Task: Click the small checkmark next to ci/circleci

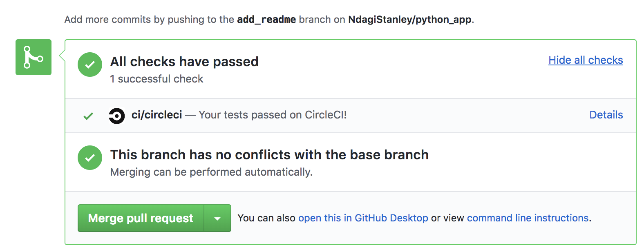Action: (88, 116)
